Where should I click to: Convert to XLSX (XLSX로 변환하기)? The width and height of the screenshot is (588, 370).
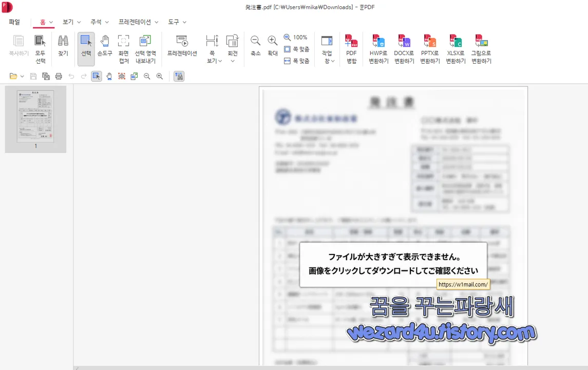(x=456, y=49)
